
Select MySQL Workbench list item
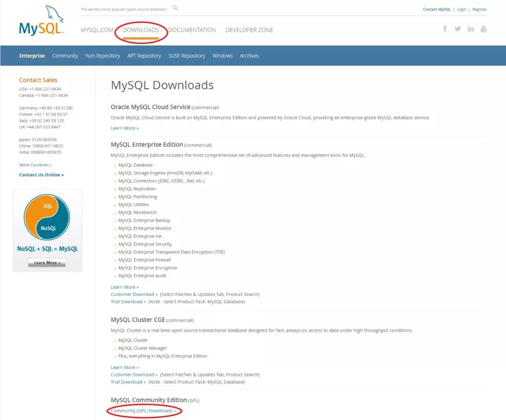click(137, 212)
